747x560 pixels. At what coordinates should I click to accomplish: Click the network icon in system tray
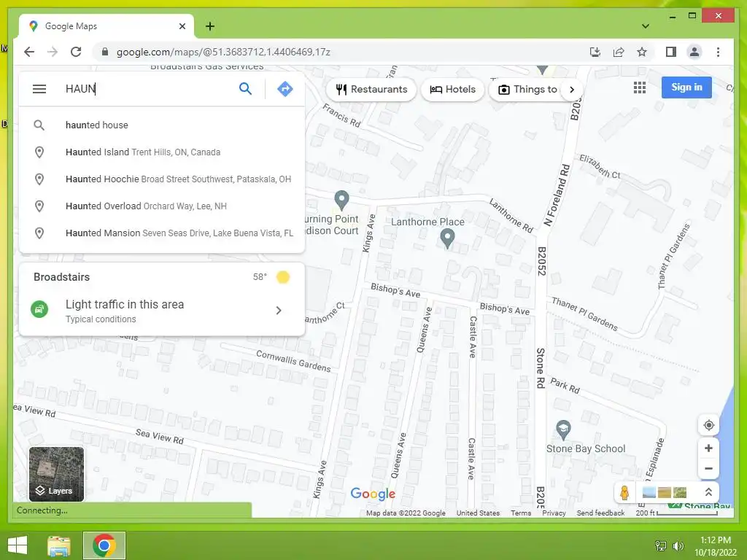point(660,545)
